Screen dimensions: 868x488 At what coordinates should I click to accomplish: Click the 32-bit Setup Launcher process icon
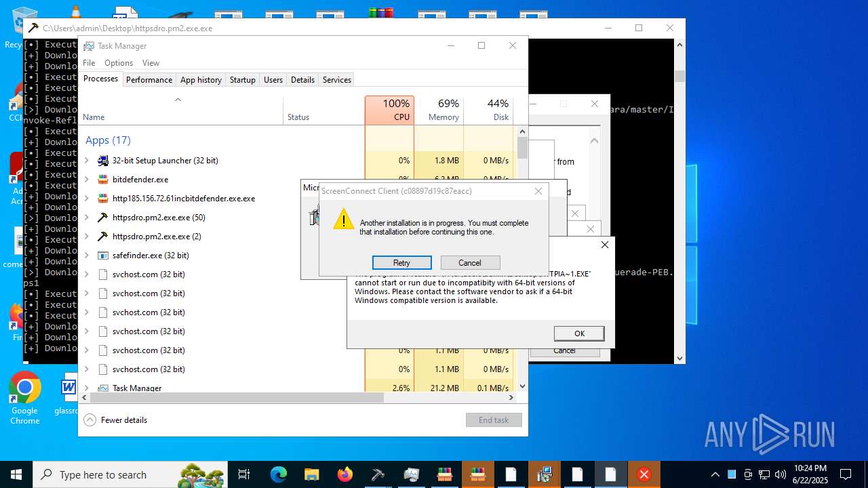(103, 161)
